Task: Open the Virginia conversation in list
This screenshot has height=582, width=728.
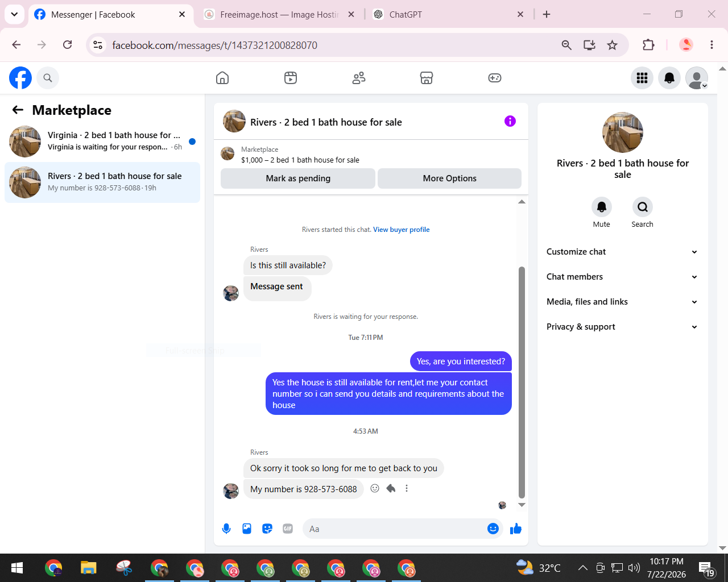Action: pyautogui.click(x=102, y=142)
